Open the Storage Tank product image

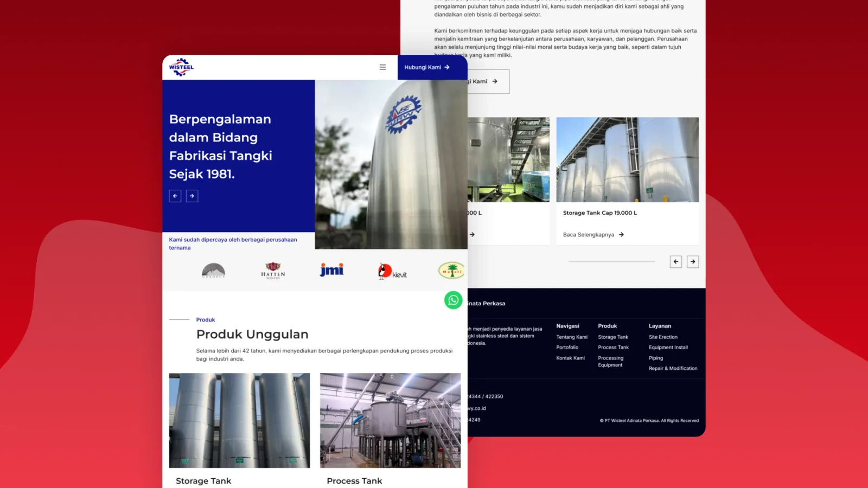[x=239, y=420]
